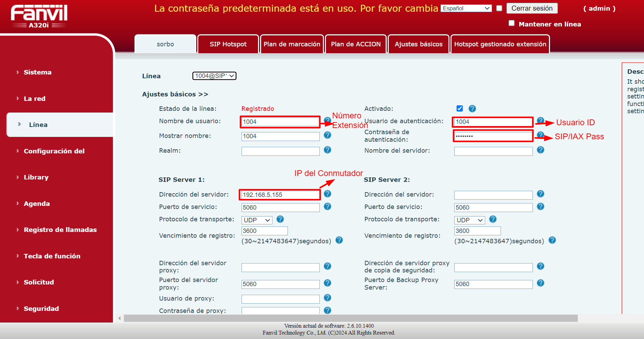Toggle the Activado checkbox

460,108
